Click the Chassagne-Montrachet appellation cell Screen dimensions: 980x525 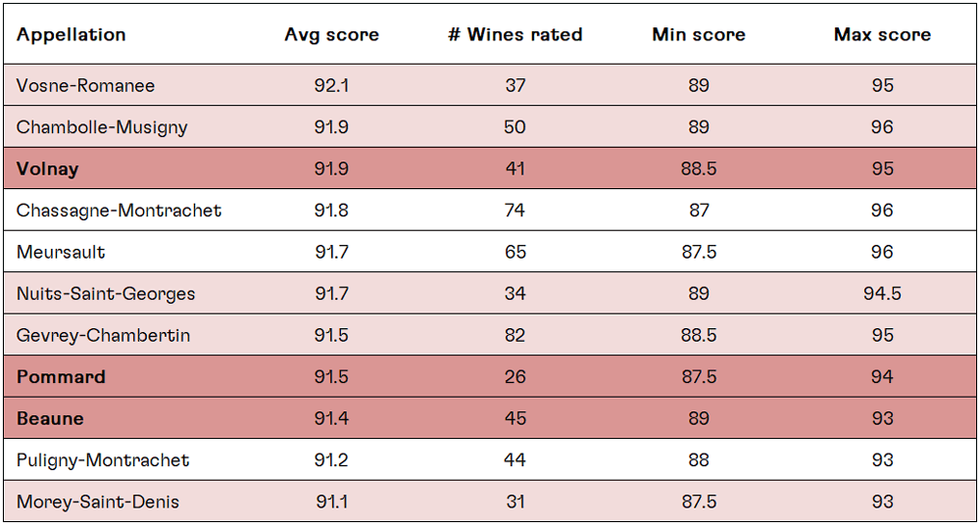tap(120, 211)
